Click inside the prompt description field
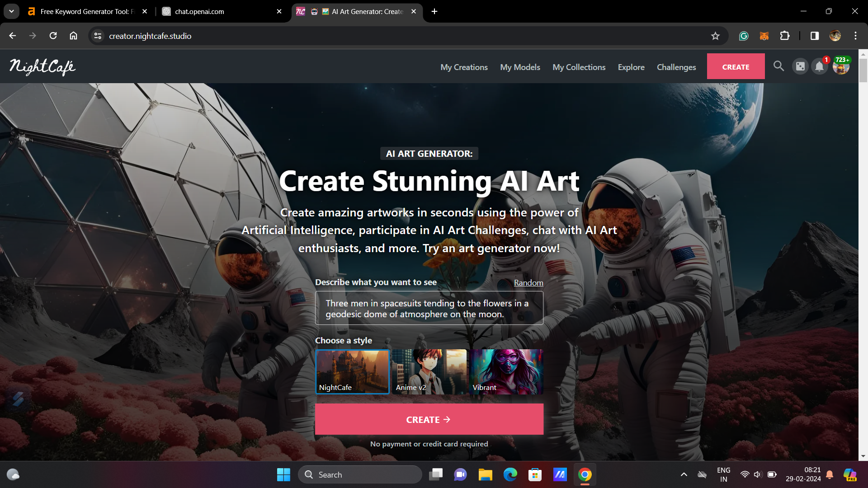The height and width of the screenshot is (488, 868). click(x=429, y=308)
